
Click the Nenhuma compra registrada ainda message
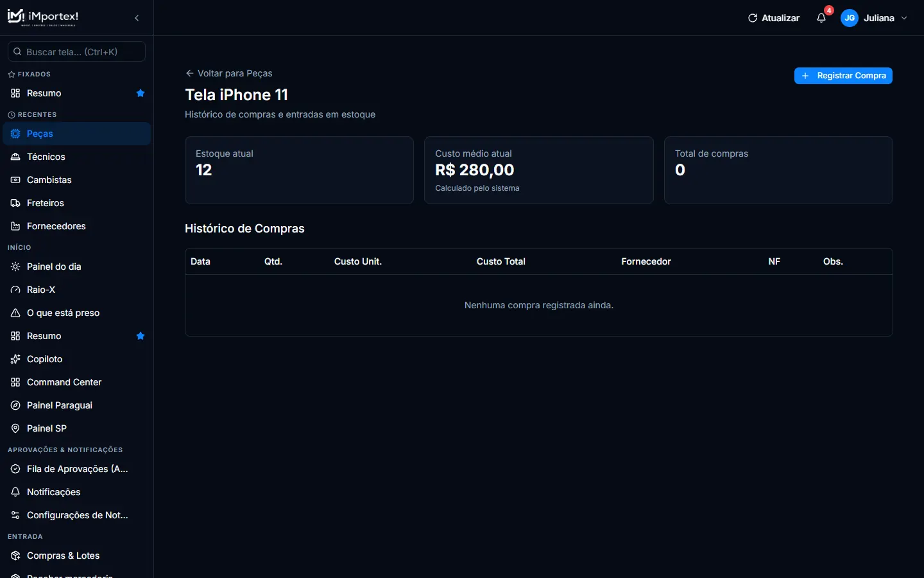pyautogui.click(x=539, y=305)
